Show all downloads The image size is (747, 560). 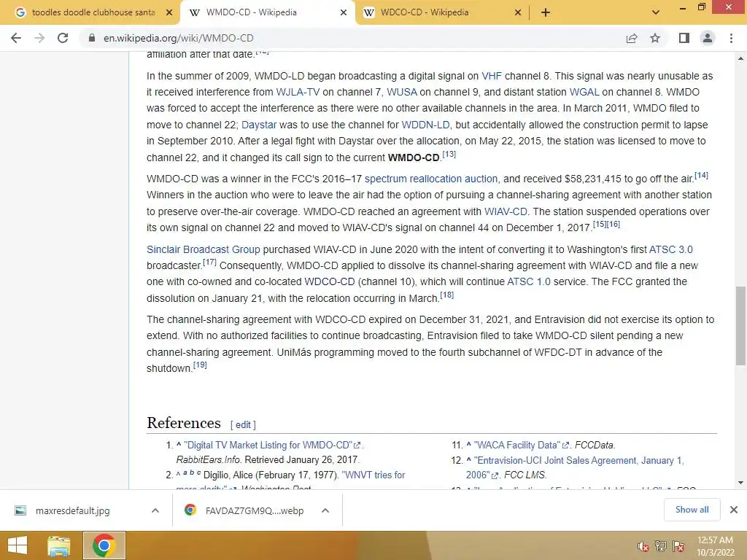click(x=692, y=510)
